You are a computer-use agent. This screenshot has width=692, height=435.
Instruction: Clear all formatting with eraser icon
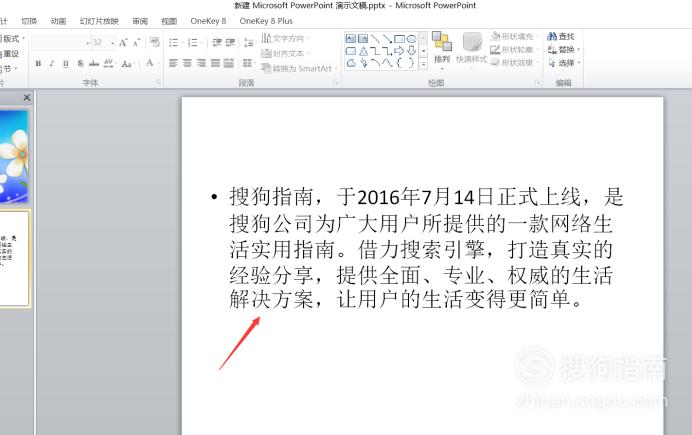[x=154, y=42]
